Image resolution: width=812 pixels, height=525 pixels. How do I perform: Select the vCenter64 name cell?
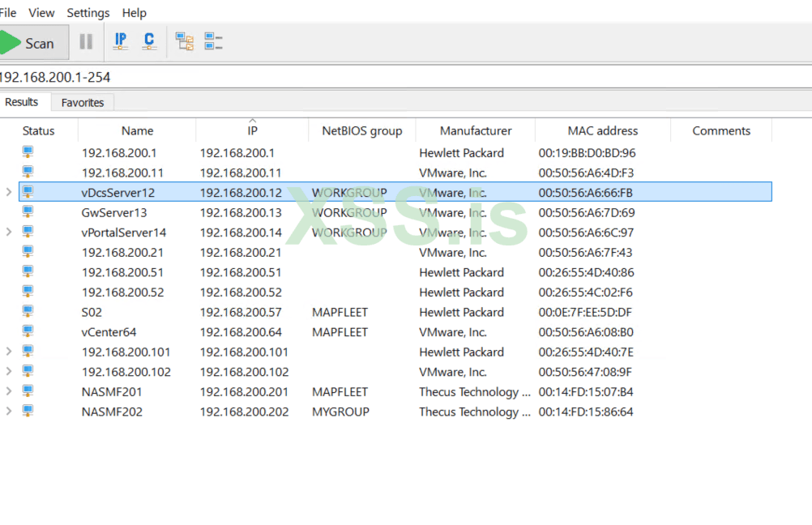[109, 332]
